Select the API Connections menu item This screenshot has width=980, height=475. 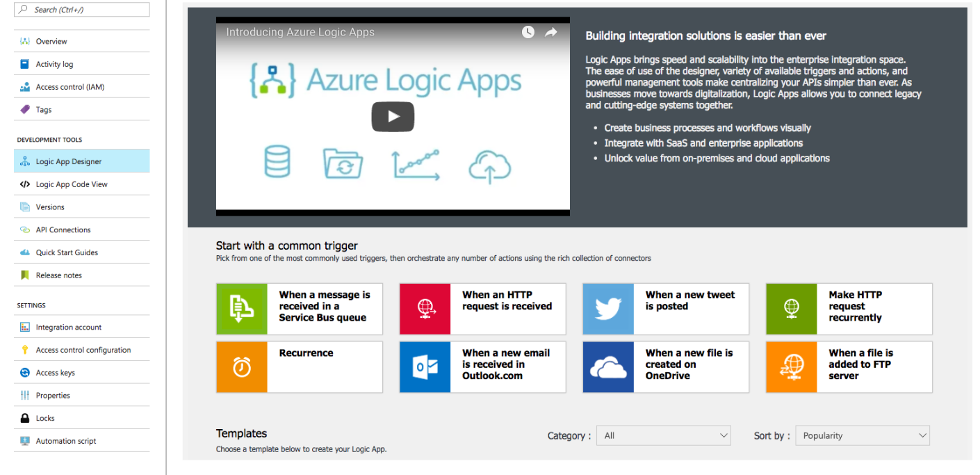point(63,230)
